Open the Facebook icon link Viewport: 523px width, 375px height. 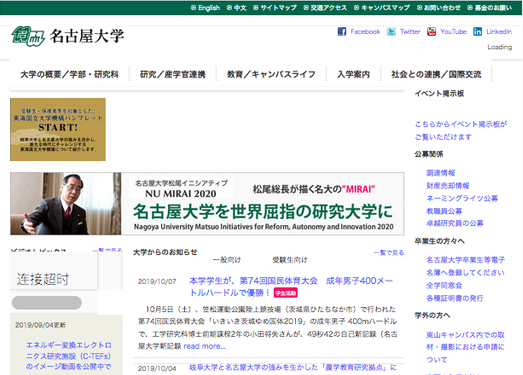(342, 32)
